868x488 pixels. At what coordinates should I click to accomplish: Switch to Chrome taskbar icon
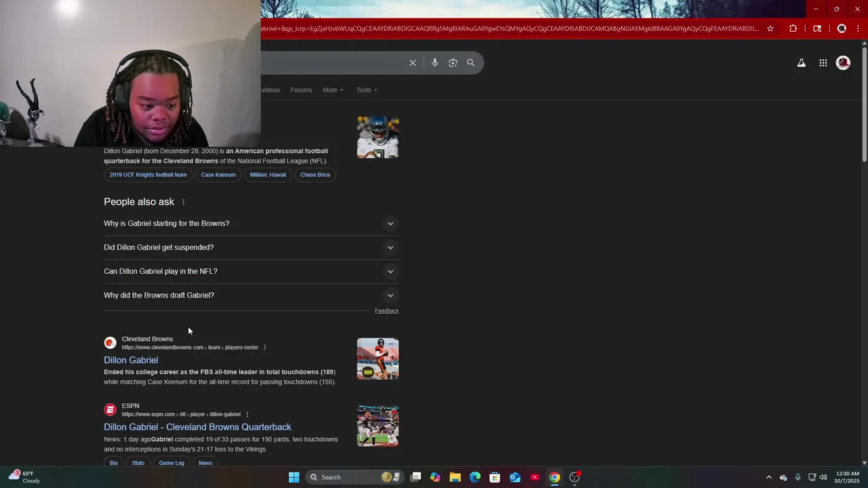coord(555,477)
